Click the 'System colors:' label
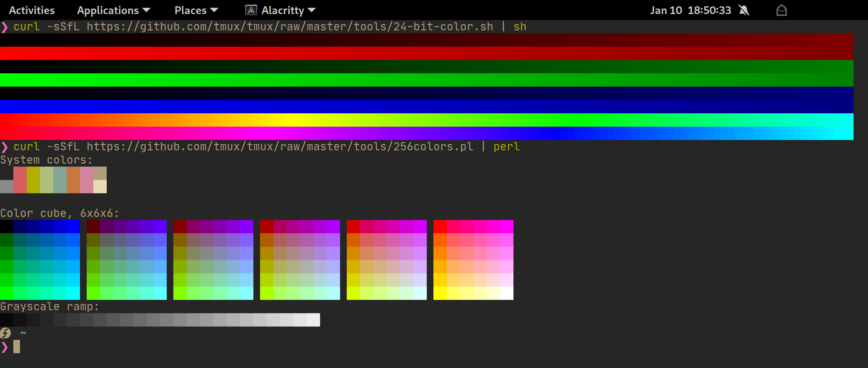The width and height of the screenshot is (868, 368). [46, 160]
